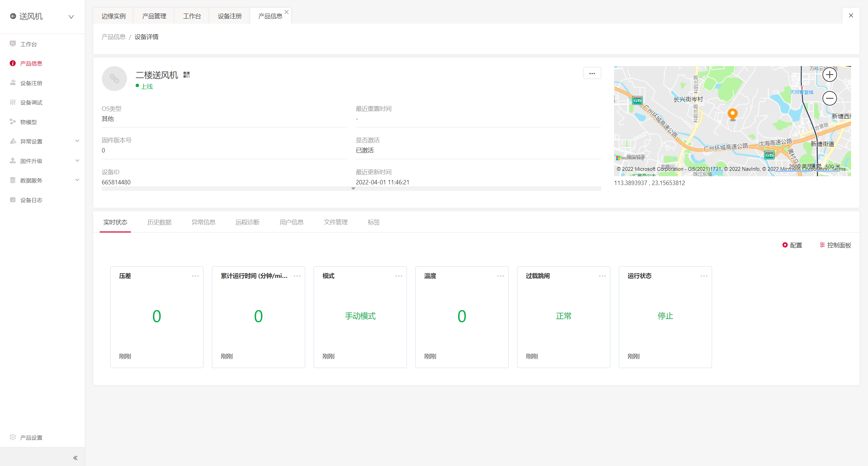Open 运行状态 card ellipsis menu
The height and width of the screenshot is (466, 868).
pyautogui.click(x=704, y=276)
